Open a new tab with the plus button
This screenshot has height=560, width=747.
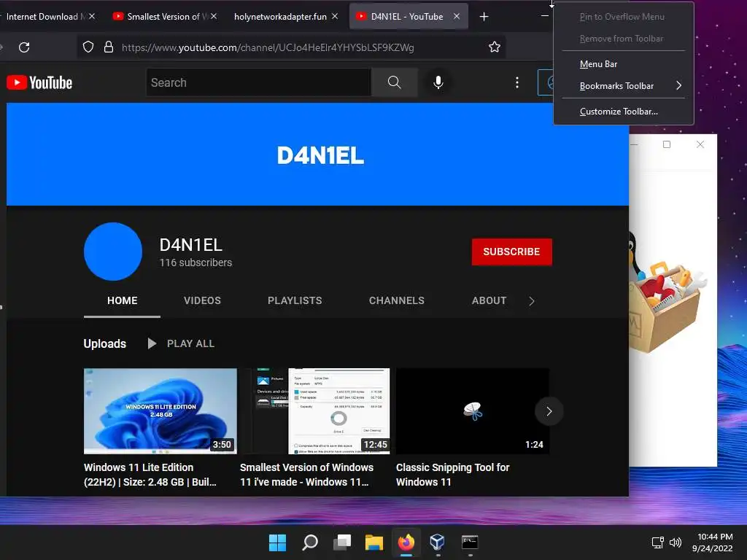point(484,17)
